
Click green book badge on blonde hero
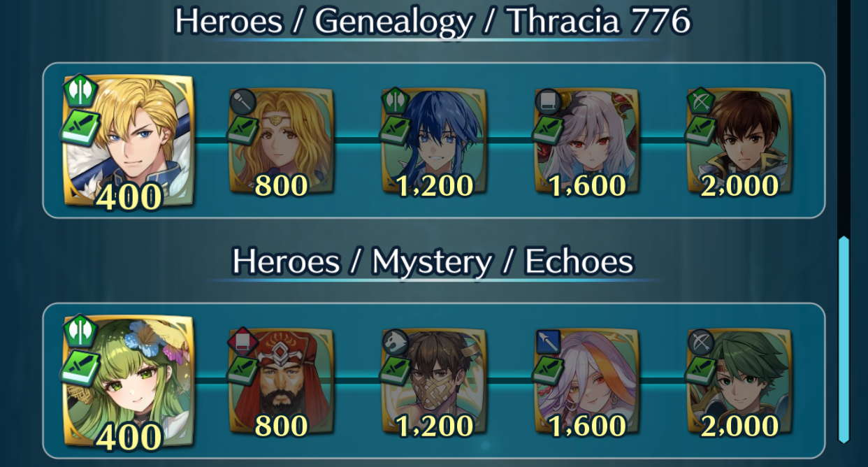coord(81,129)
